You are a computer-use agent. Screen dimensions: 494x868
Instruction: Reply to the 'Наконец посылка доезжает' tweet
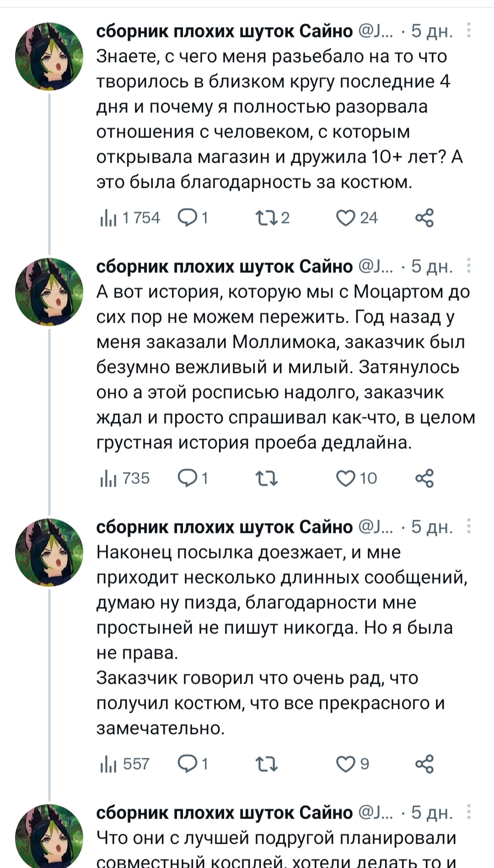pos(187,764)
